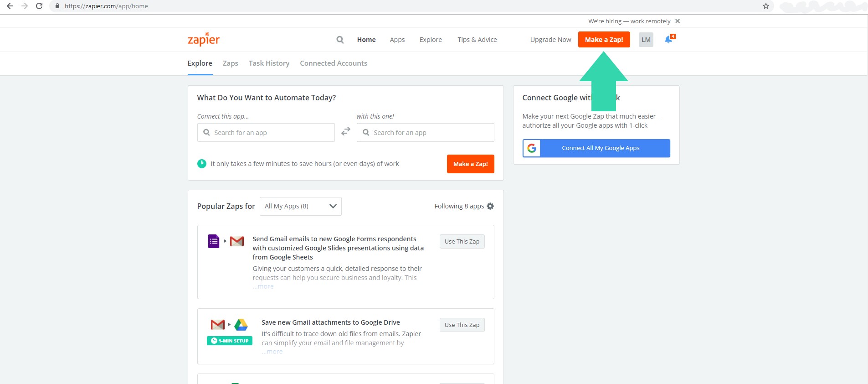The width and height of the screenshot is (868, 384).
Task: Open the Task History tab
Action: pyautogui.click(x=269, y=63)
